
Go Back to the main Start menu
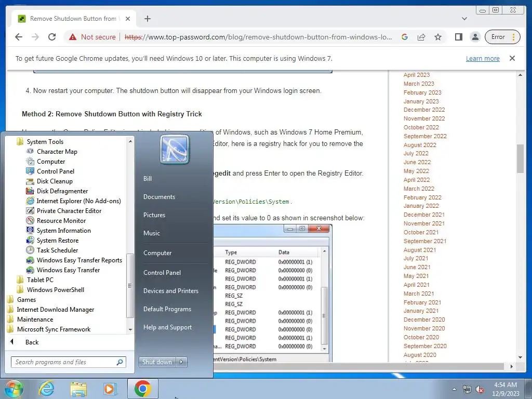pyautogui.click(x=32, y=342)
